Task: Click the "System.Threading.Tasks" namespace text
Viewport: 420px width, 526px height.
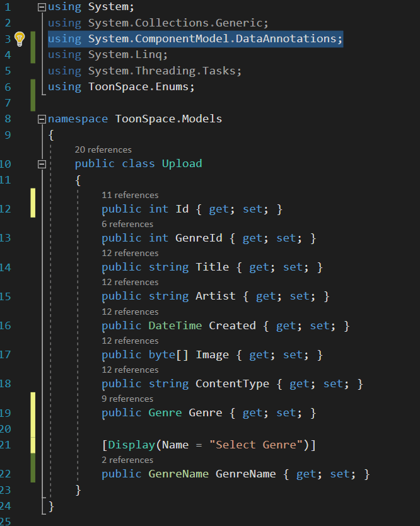Action: pos(161,71)
